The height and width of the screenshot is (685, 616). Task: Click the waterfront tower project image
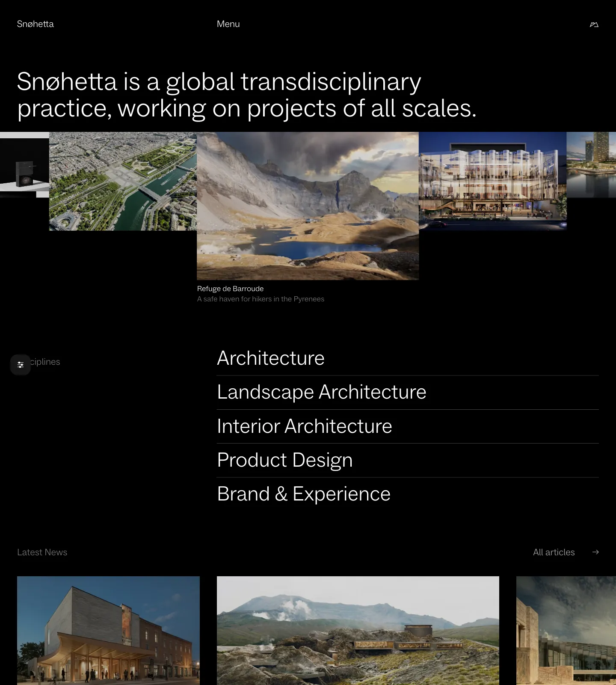point(591,165)
